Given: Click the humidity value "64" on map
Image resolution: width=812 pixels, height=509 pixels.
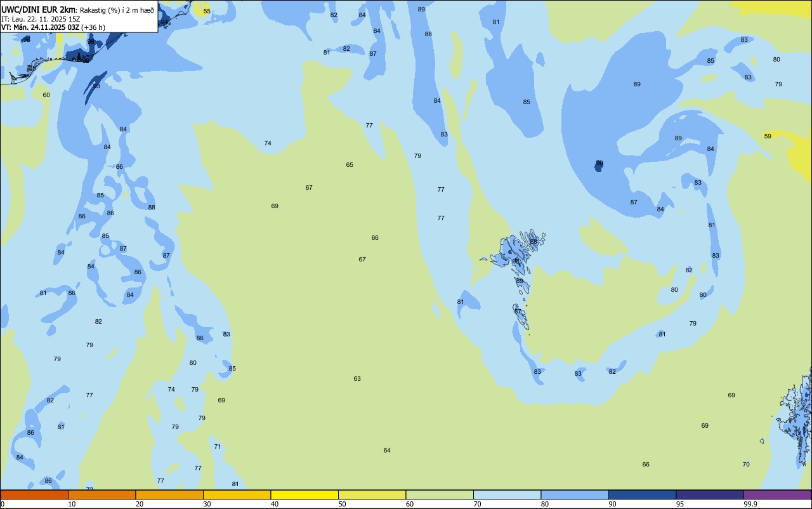Looking at the screenshot, I should click(x=387, y=451).
